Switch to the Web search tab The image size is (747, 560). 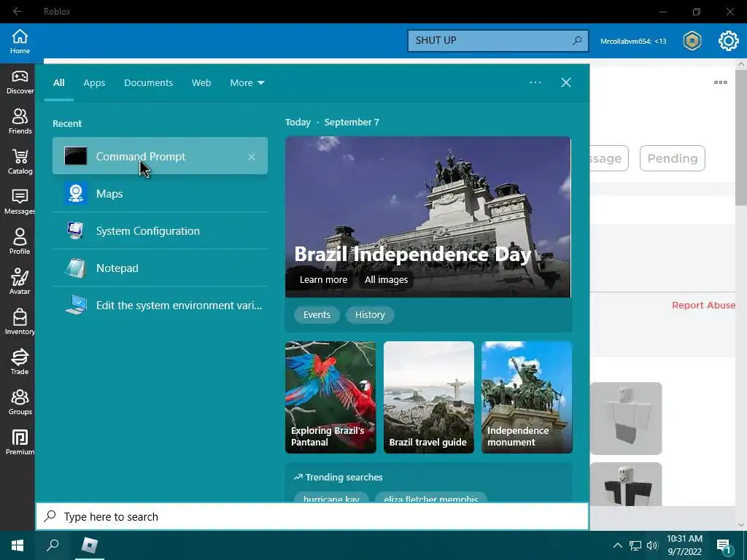[201, 82]
